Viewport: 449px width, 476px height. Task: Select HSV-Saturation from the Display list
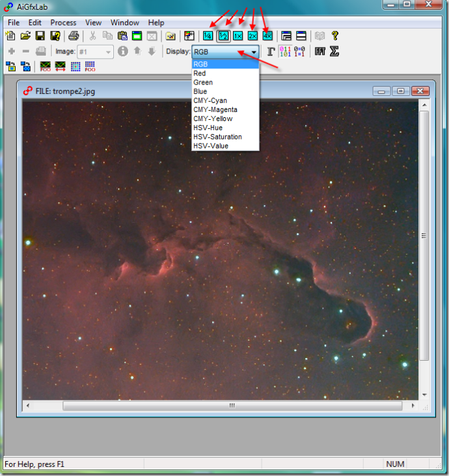pyautogui.click(x=217, y=137)
